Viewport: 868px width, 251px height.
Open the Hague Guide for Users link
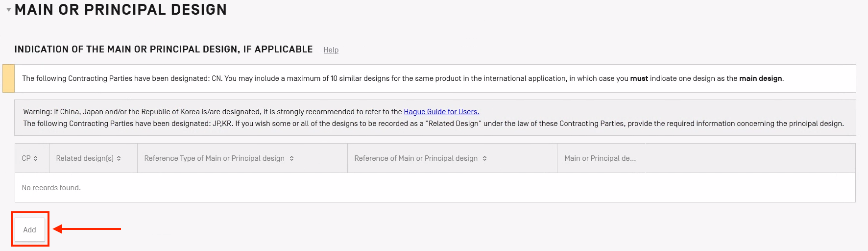[441, 112]
